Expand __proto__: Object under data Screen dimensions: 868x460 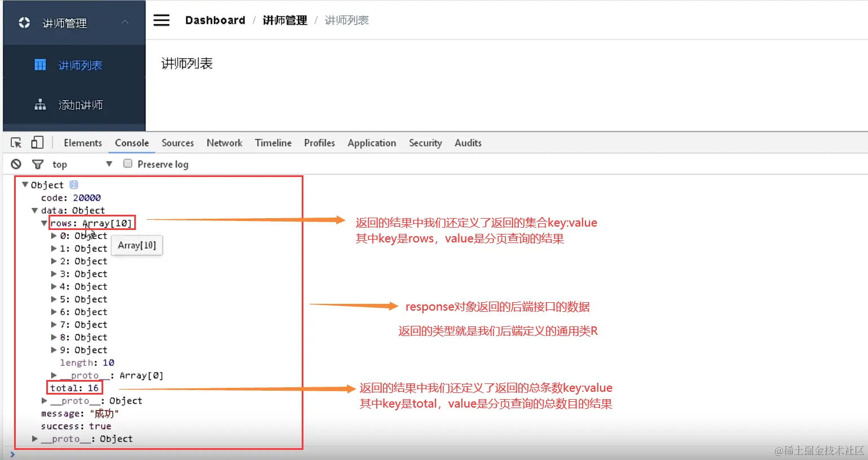point(45,401)
